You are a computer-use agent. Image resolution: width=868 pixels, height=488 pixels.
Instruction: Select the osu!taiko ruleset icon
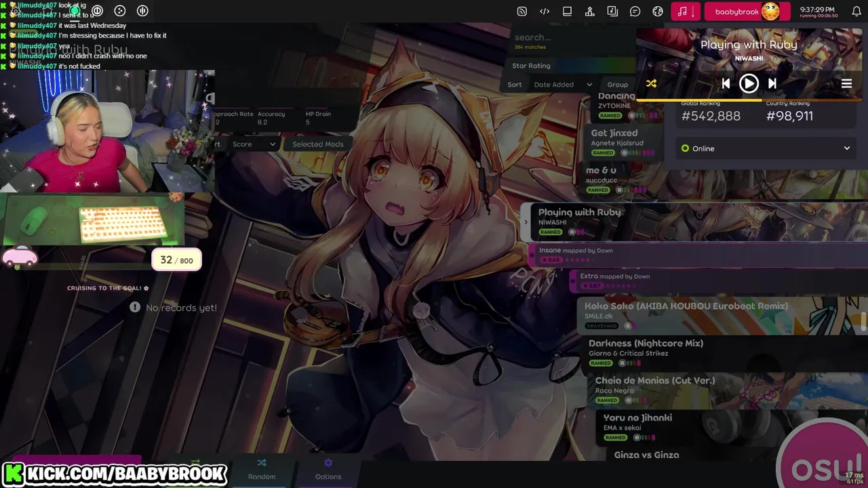point(98,11)
